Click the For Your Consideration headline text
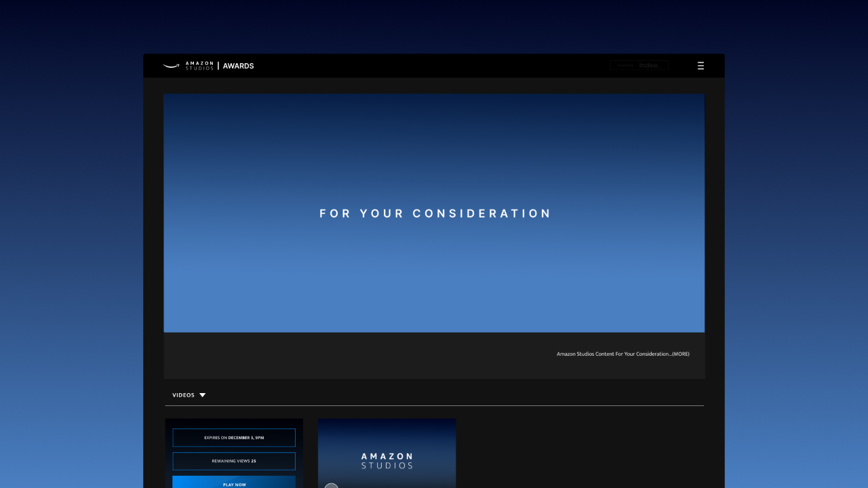The height and width of the screenshot is (488, 868). [x=435, y=213]
